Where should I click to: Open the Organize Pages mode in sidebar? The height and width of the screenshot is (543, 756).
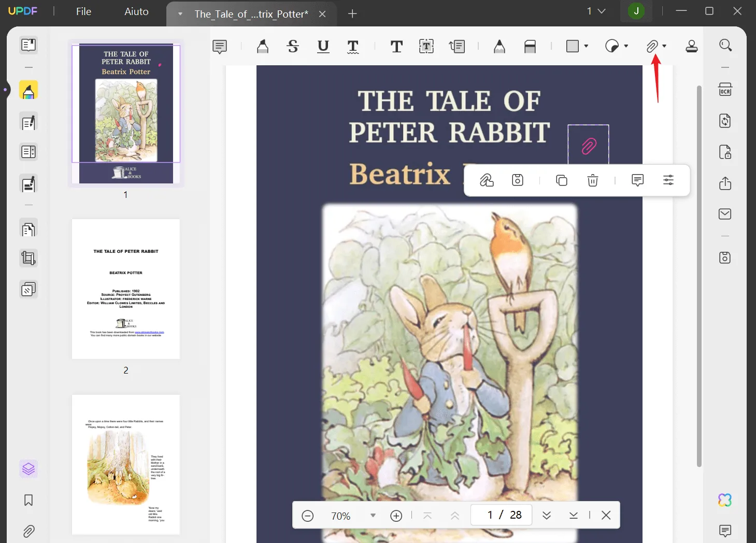coord(28,228)
